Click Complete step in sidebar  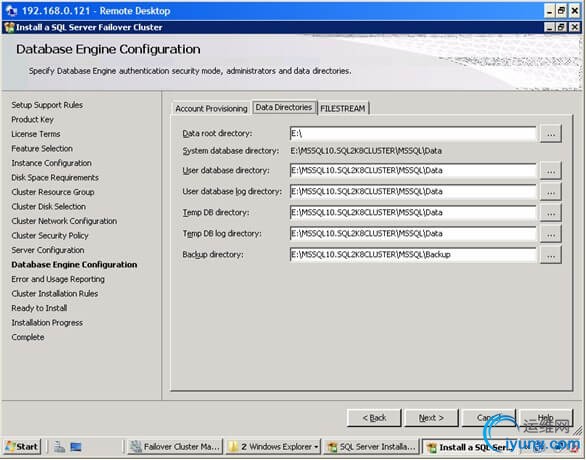pos(28,337)
